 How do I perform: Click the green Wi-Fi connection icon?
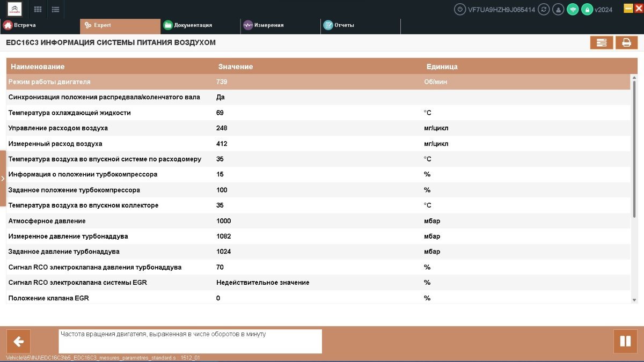573,9
